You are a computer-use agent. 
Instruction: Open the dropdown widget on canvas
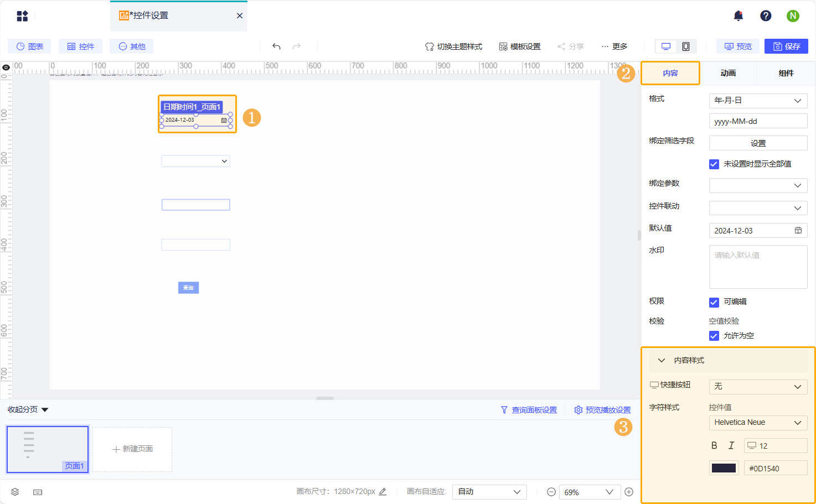click(195, 161)
